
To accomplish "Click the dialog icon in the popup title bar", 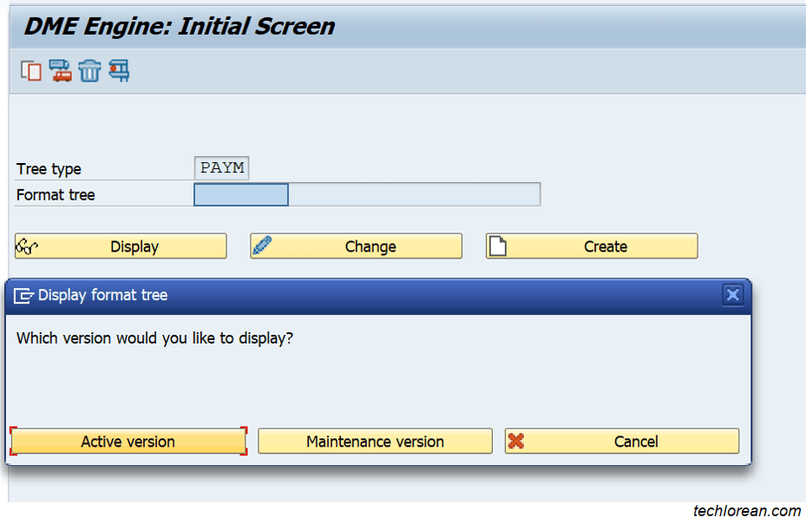I will tap(25, 295).
